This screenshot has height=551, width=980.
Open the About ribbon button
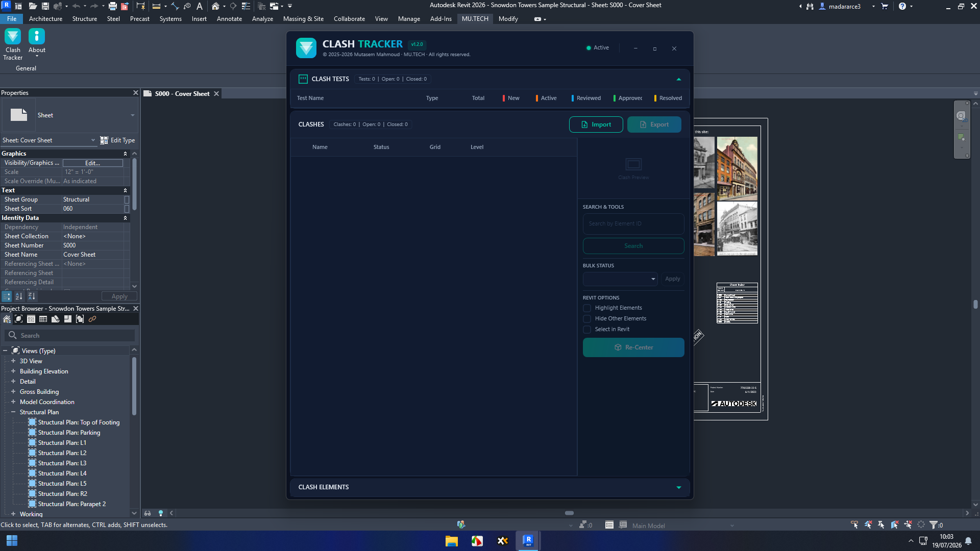point(37,42)
